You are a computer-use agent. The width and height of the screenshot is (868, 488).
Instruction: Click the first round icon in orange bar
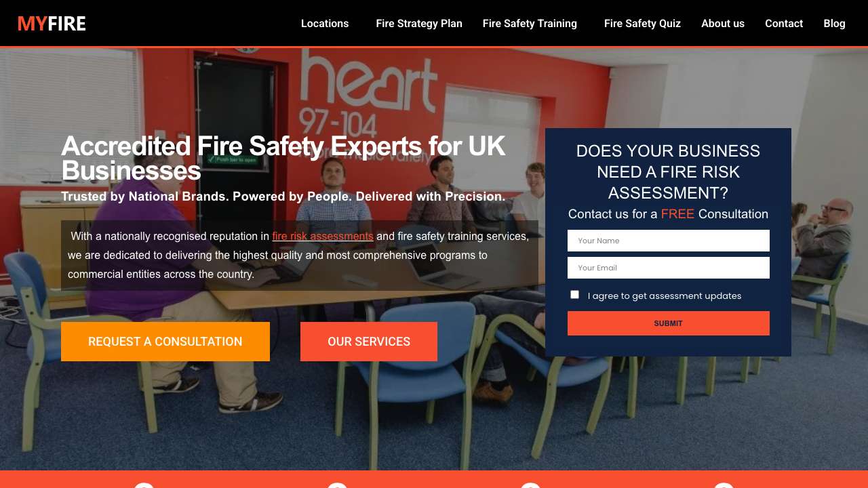[144, 485]
